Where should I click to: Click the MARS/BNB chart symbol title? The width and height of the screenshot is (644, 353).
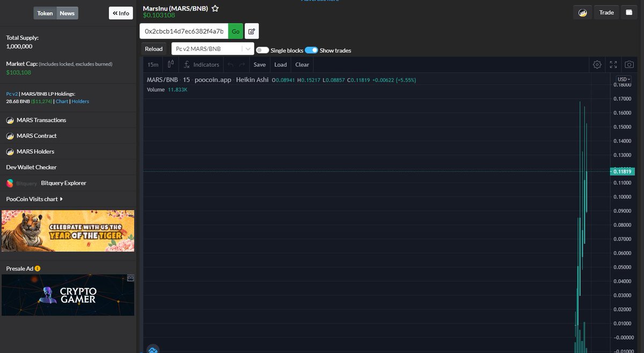click(x=162, y=80)
